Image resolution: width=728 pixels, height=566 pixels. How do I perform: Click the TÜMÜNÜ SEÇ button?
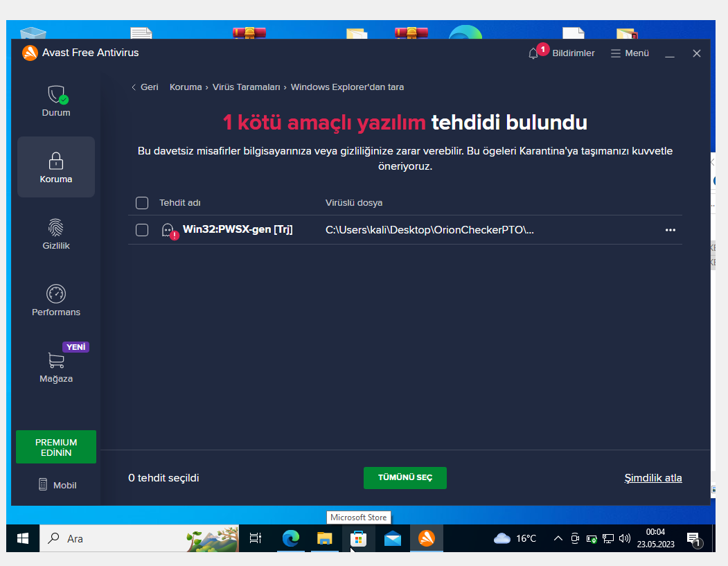(405, 478)
